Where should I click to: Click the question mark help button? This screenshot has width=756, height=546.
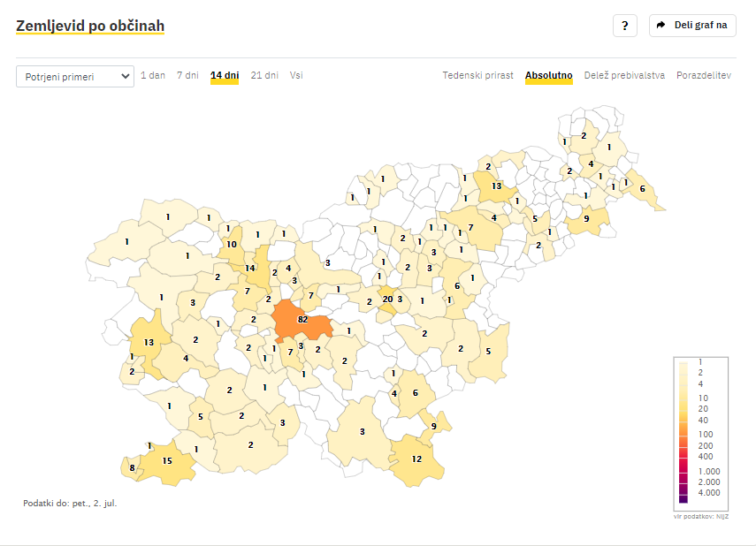click(624, 26)
